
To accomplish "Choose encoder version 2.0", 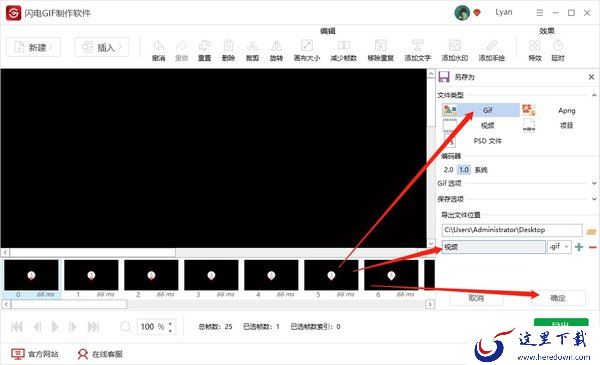I will click(x=448, y=169).
